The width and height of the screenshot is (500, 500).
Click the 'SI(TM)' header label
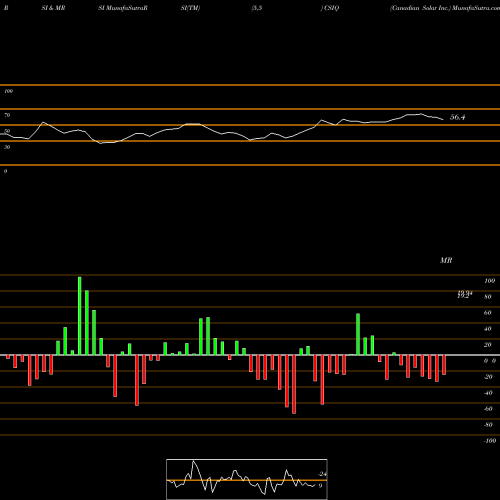click(x=190, y=8)
